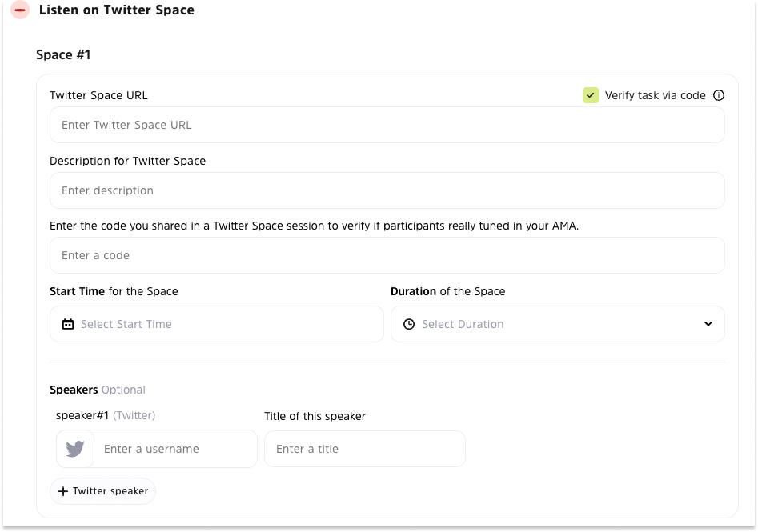
Task: Click the plus icon on Twitter speaker
Action: [x=63, y=491]
